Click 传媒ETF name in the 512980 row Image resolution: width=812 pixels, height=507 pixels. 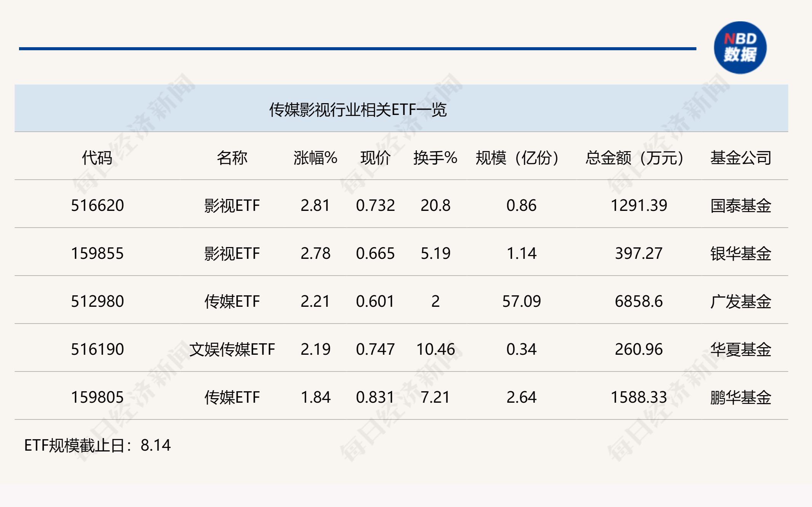[x=232, y=301]
